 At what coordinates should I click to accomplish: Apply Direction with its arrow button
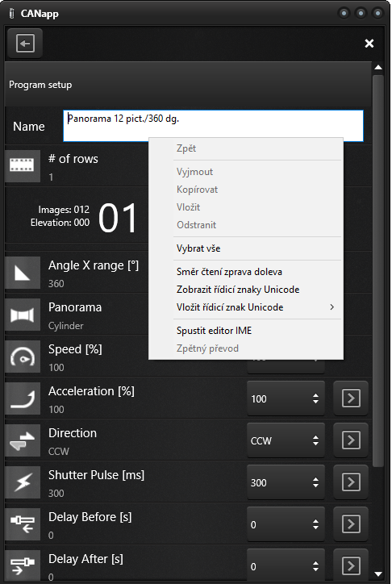tap(351, 440)
